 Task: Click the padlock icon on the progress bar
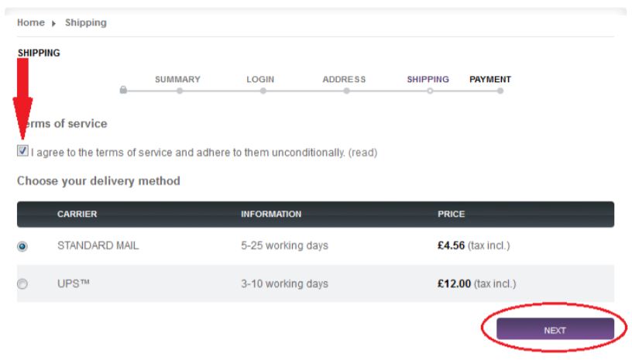coord(123,90)
